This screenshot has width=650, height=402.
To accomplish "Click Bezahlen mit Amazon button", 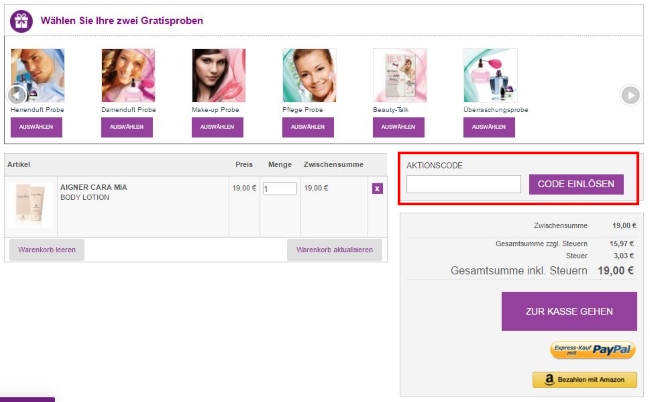I will click(585, 379).
